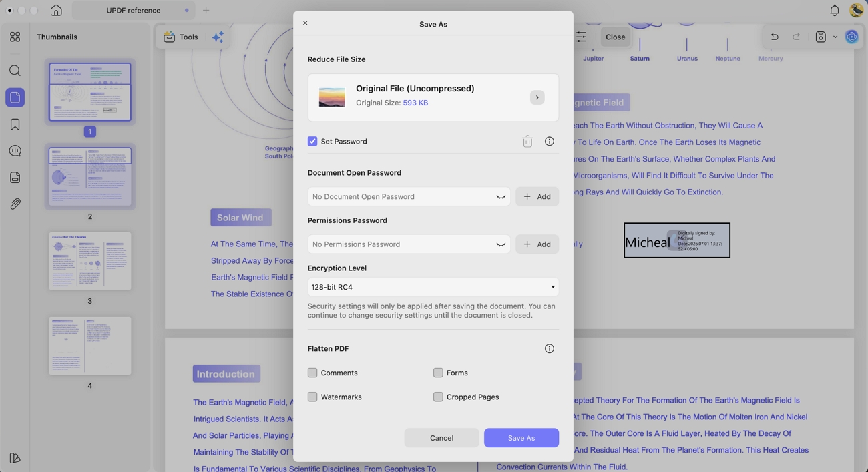Click the save disk icon
The width and height of the screenshot is (868, 472).
(821, 37)
